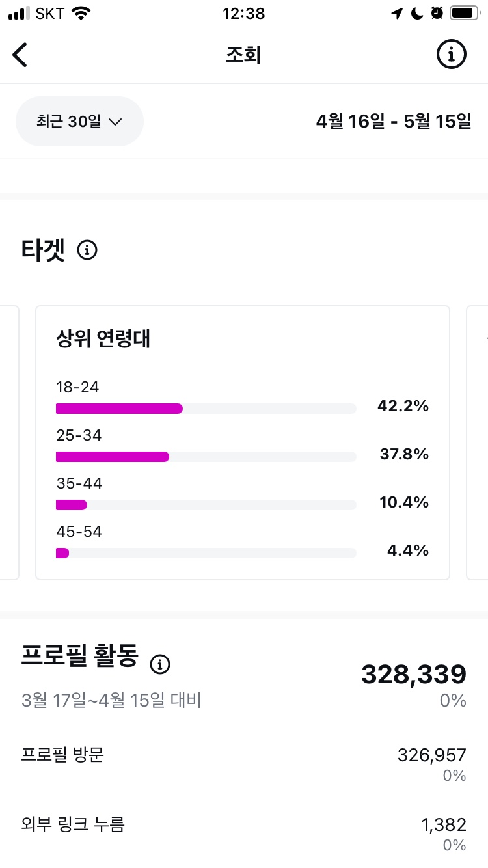This screenshot has width=488, height=868.
Task: Select the 18-24 age group bar
Action: 206,409
